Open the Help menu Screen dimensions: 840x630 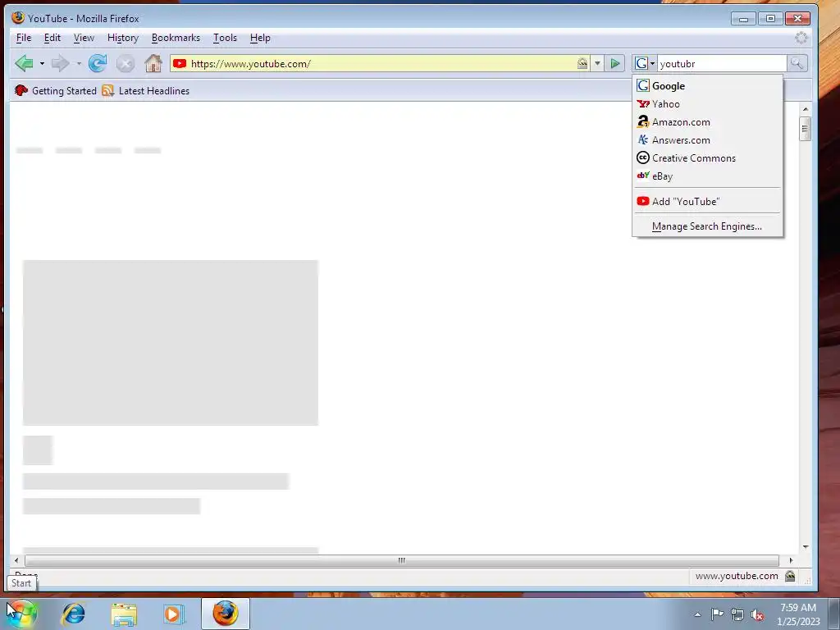[260, 38]
